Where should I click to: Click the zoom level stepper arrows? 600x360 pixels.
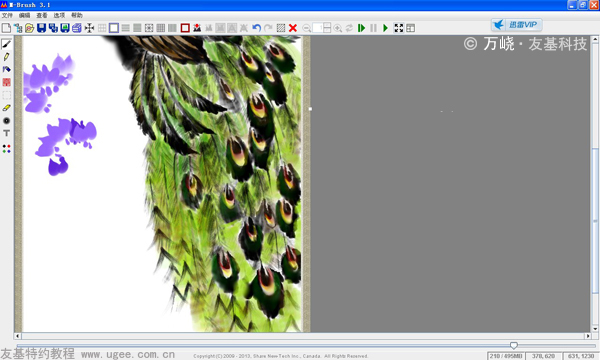pos(327,28)
